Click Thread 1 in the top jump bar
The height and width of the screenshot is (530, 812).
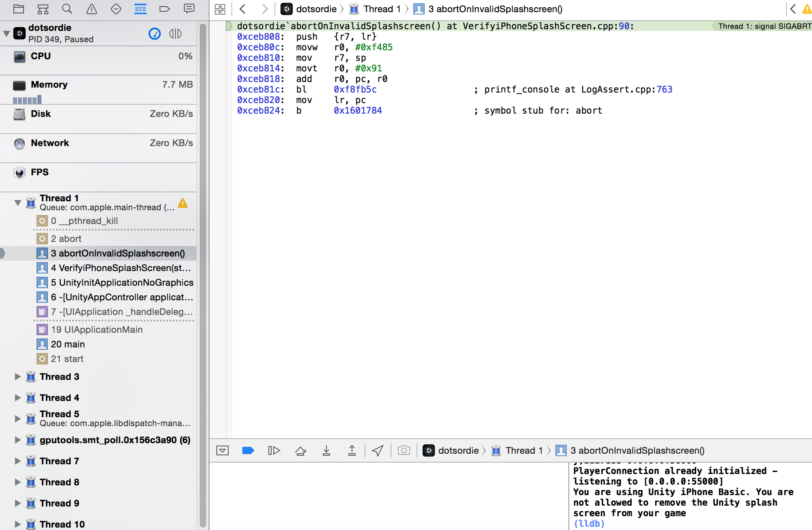(x=375, y=9)
